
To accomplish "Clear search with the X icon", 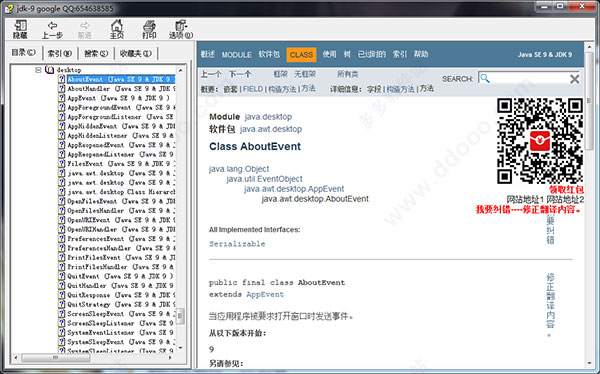I will (x=574, y=79).
